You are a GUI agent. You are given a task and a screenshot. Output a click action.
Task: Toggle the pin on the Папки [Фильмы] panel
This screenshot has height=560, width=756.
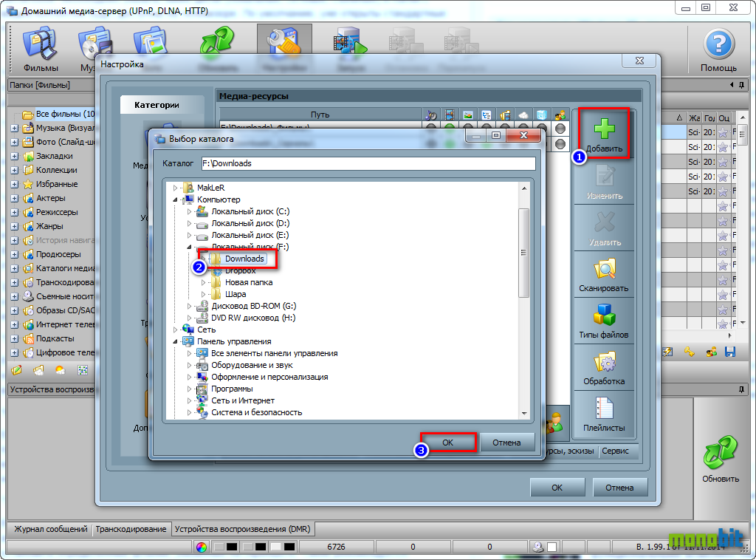(741, 85)
